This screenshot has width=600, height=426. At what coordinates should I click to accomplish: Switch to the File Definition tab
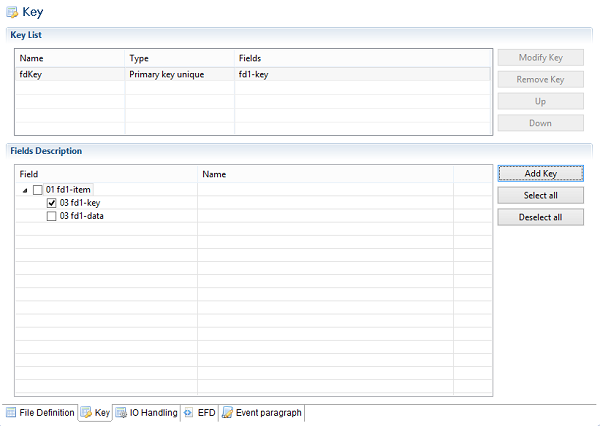(x=46, y=412)
